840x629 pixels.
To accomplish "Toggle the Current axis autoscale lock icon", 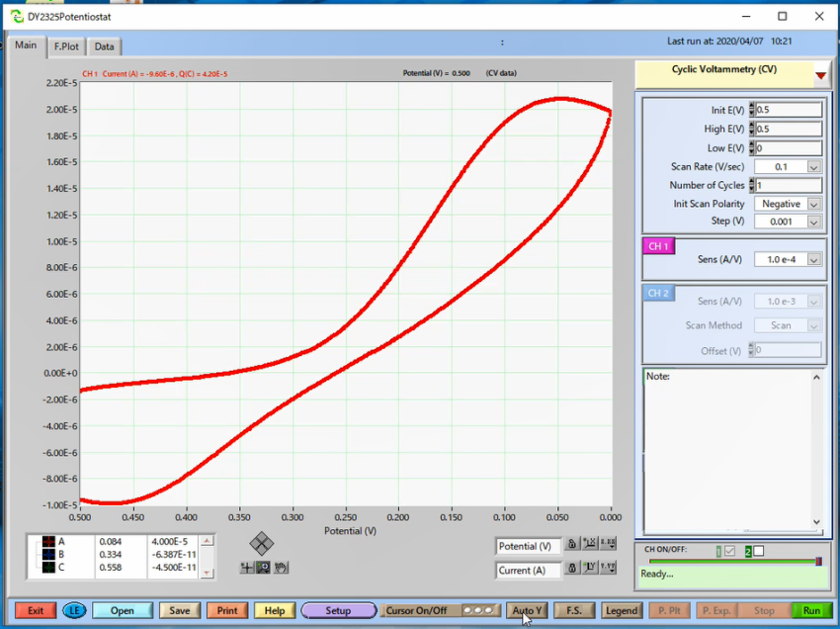I will tap(571, 568).
